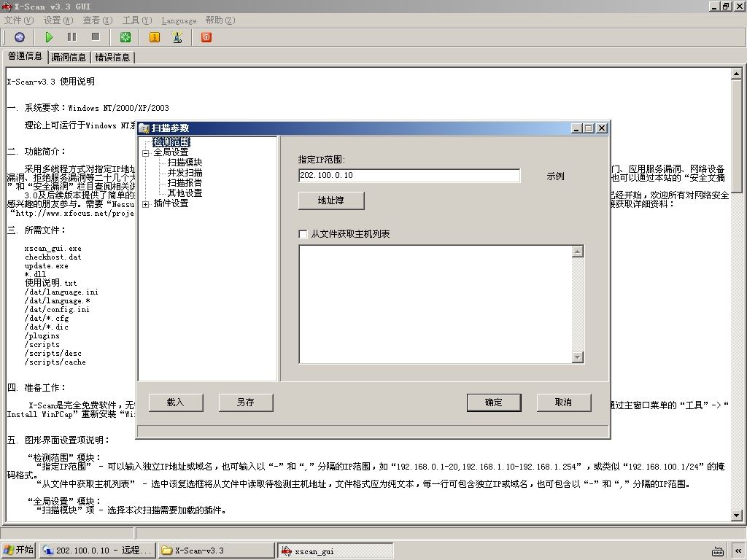Click the keyboard icon in system tray

point(718,551)
